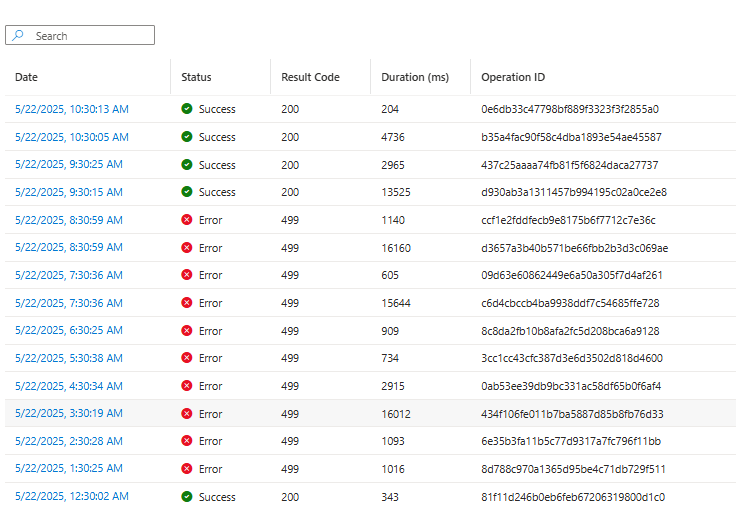Click the red error icon for 3:30:19 AM
Image resolution: width=736 pixels, height=508 pixels.
click(187, 414)
